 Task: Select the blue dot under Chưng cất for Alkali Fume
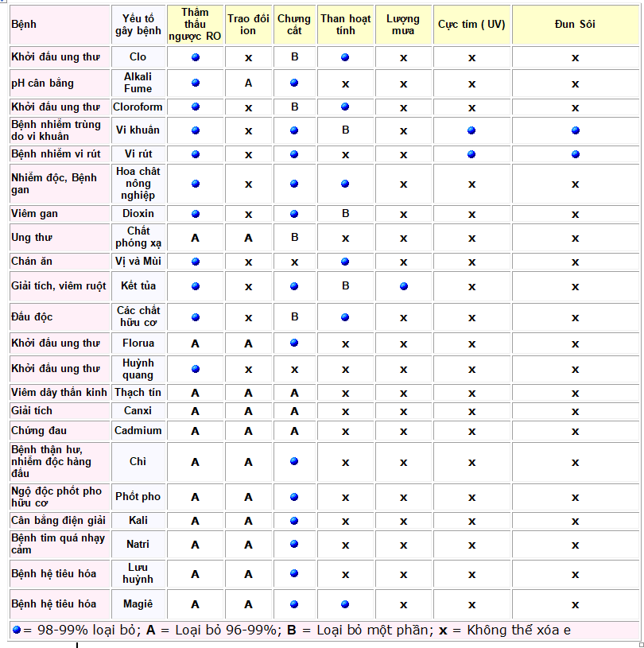click(294, 83)
